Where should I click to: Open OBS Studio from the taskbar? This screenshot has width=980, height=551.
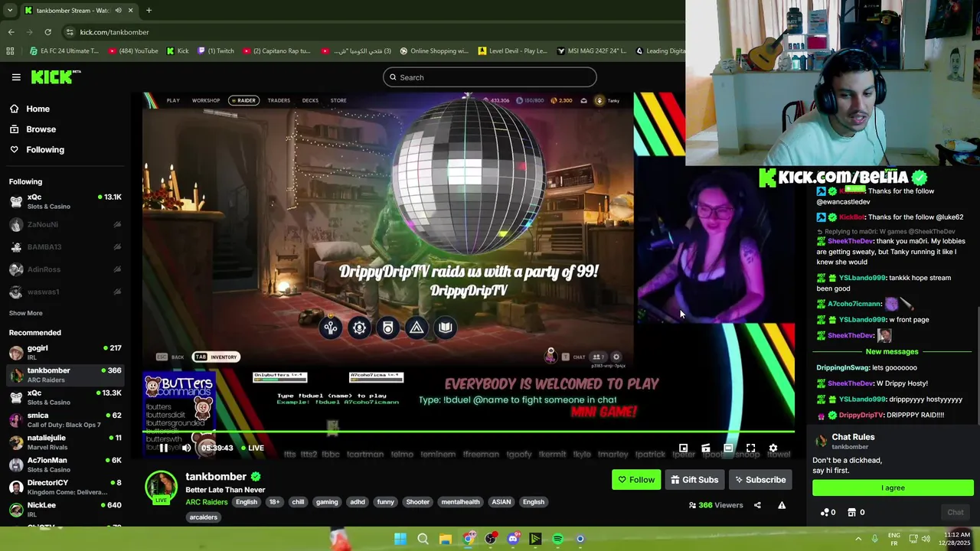pos(491,539)
